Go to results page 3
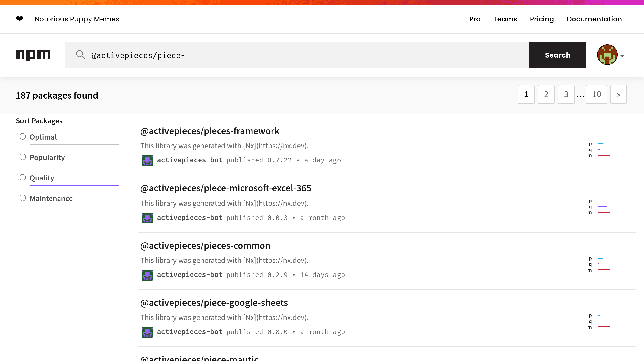This screenshot has height=361, width=644. [x=566, y=94]
